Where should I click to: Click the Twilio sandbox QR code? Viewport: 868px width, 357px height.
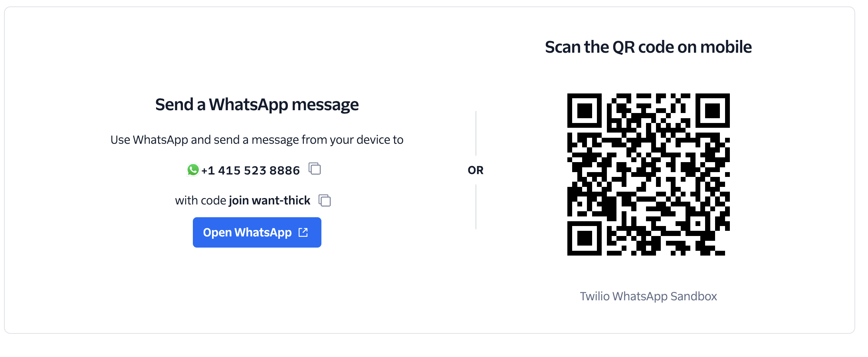tap(648, 175)
